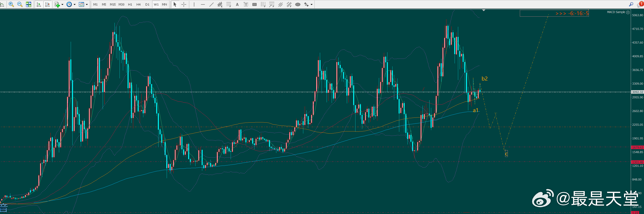Select the W1 weekly timeframe
The width and height of the screenshot is (644, 214).
click(x=156, y=4)
